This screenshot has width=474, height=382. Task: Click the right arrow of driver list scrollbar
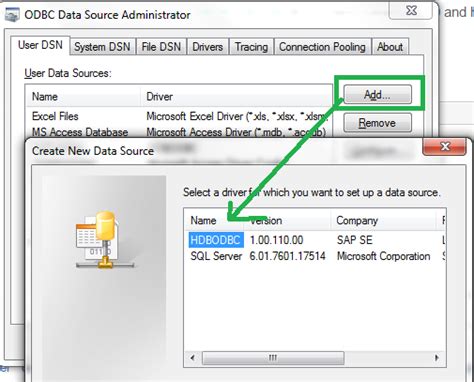(437, 358)
